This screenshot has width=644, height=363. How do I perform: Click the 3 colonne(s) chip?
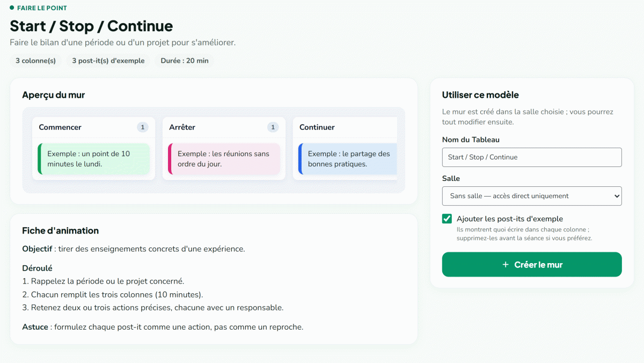pos(35,61)
